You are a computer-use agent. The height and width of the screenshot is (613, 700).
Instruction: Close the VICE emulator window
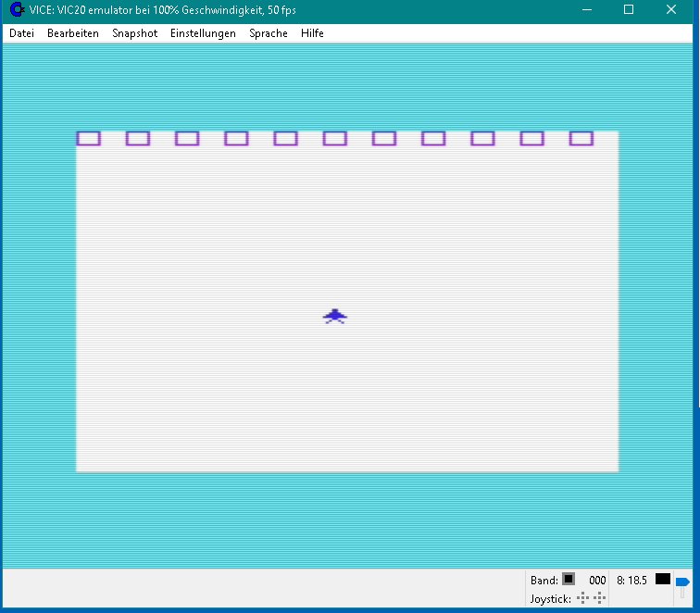tap(671, 9)
